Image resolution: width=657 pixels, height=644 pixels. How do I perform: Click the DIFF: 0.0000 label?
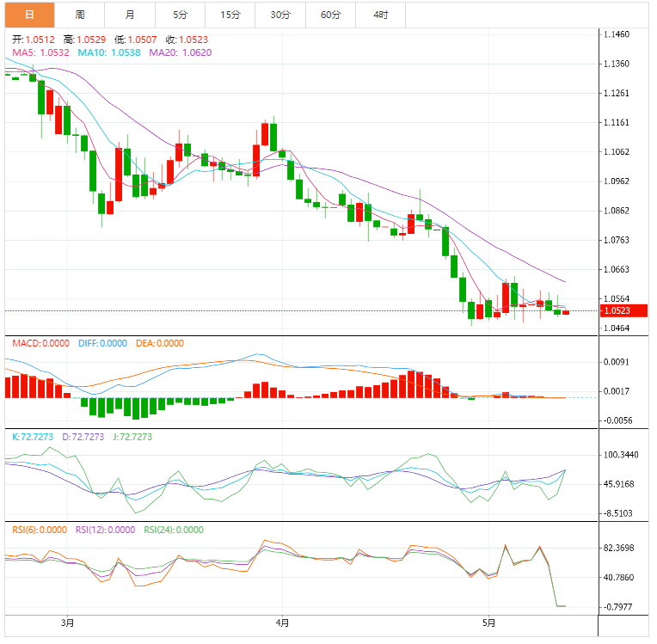[102, 344]
